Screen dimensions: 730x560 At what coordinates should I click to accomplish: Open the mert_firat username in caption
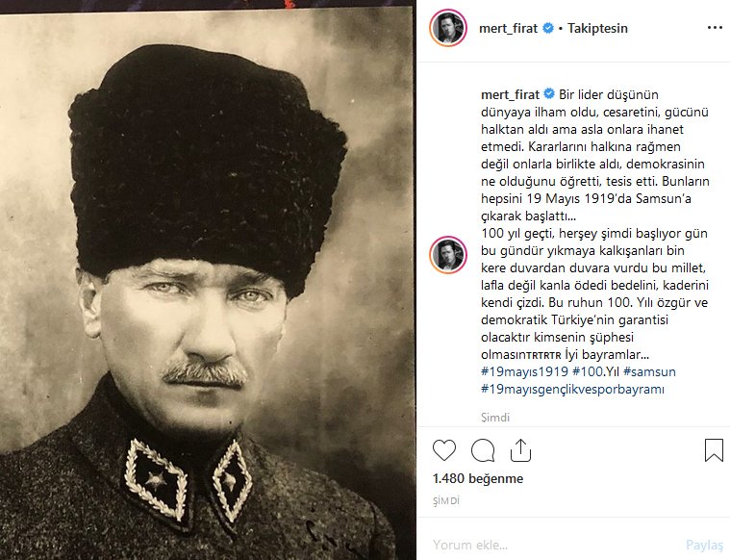pos(510,94)
